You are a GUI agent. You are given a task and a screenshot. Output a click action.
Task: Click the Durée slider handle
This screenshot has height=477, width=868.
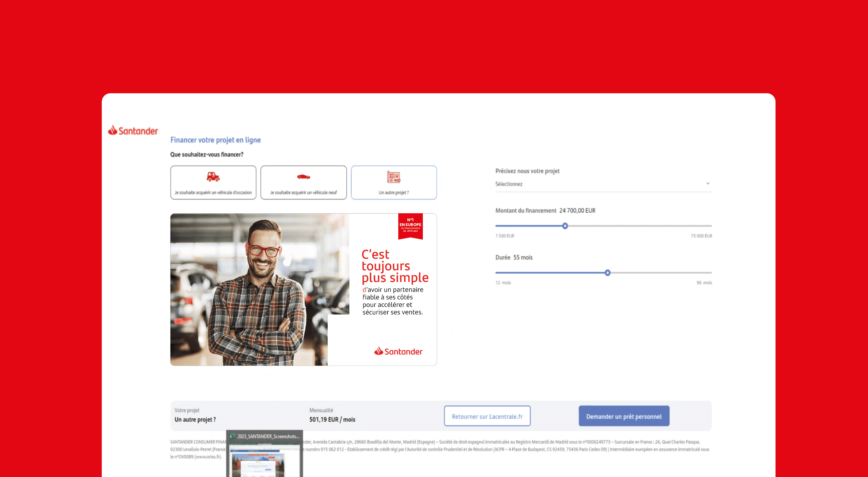[x=607, y=273]
